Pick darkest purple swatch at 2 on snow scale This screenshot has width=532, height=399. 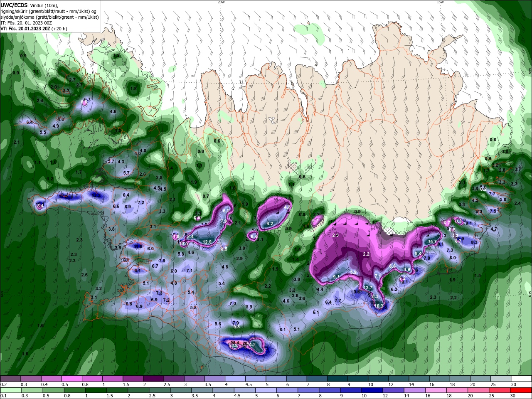pyautogui.click(x=153, y=379)
